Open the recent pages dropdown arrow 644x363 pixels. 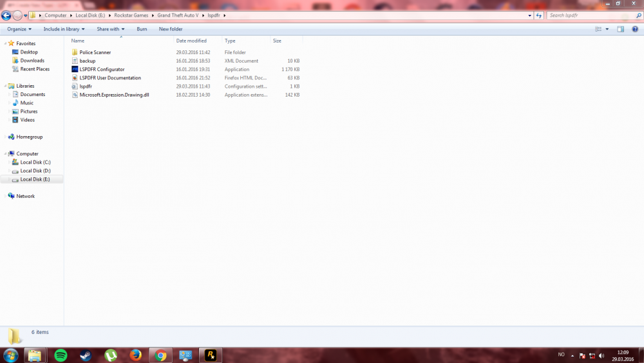coord(26,15)
